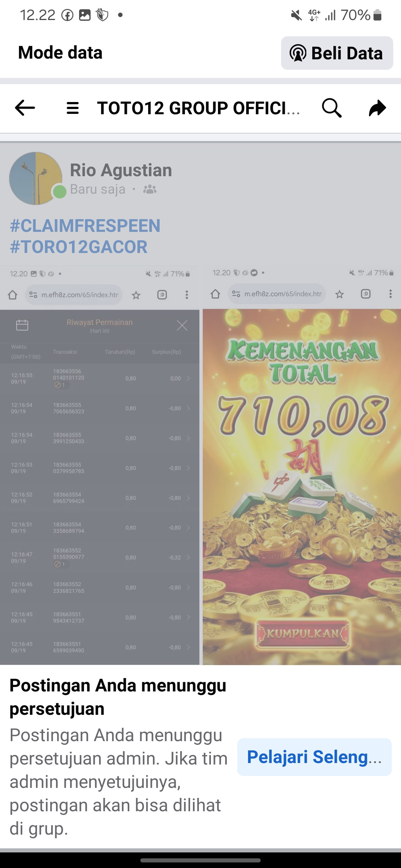Open the Kemenangan Total 710,08 image
The width and height of the screenshot is (401, 868).
[302, 464]
